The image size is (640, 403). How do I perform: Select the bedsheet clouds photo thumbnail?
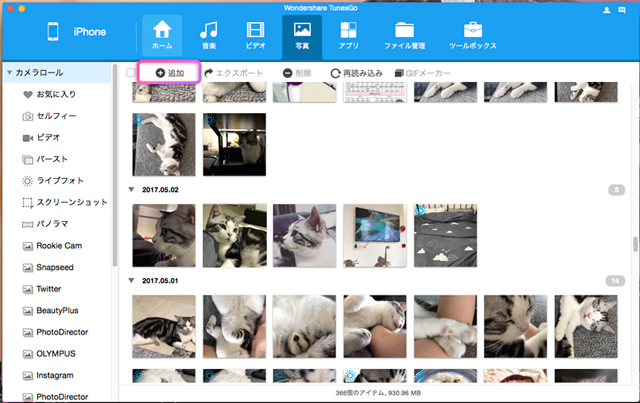pos(445,236)
